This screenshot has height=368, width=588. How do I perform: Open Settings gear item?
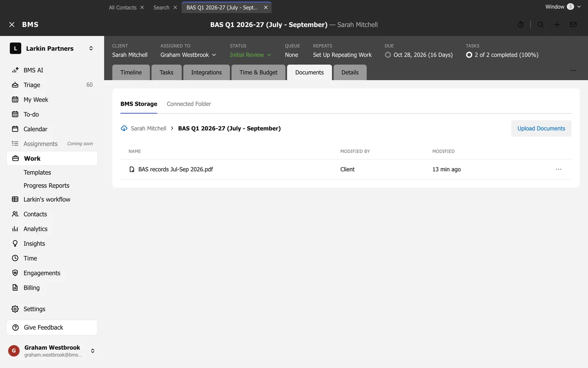[52, 309]
